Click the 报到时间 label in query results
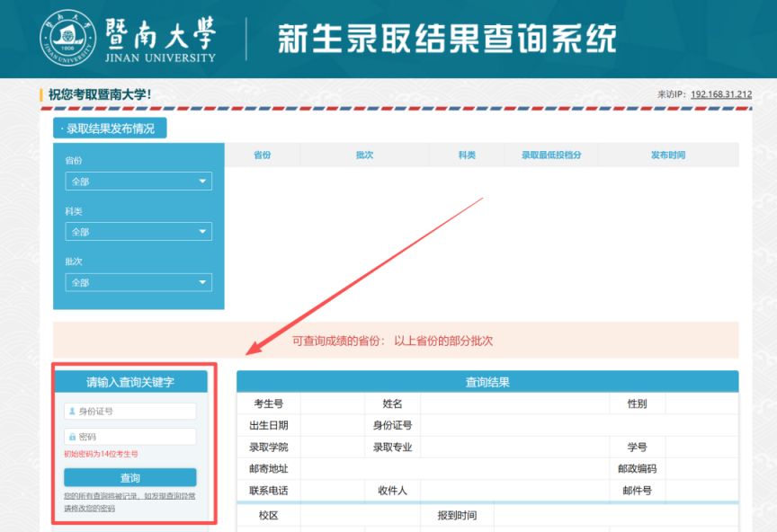777x532 pixels. tap(457, 516)
